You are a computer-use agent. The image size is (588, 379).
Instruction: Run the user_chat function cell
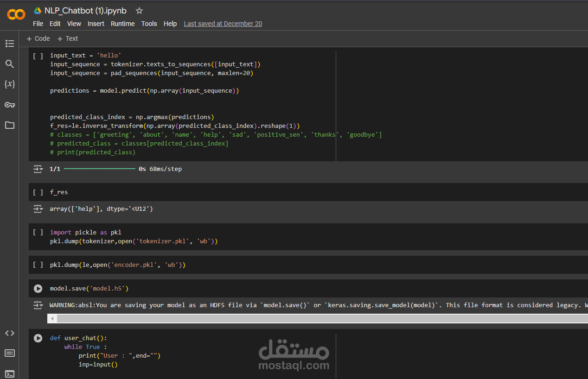pos(38,338)
